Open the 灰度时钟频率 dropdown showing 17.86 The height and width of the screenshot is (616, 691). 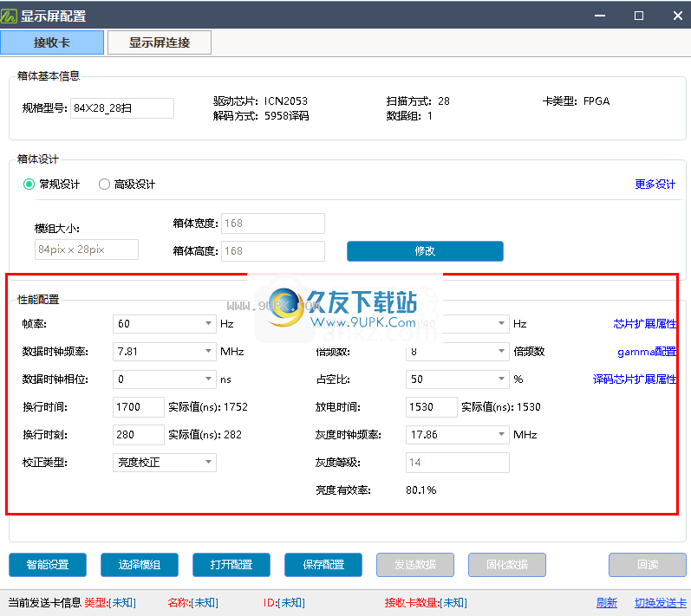coord(458,435)
